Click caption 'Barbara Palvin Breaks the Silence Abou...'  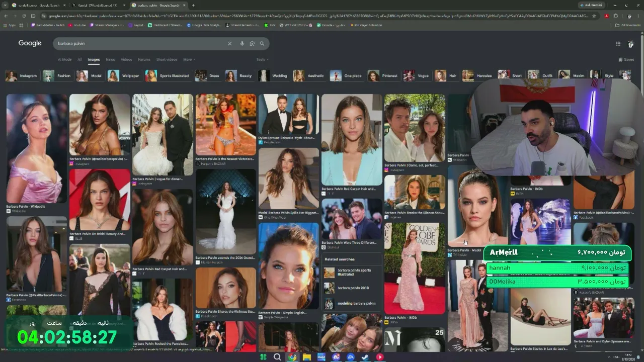click(x=415, y=212)
